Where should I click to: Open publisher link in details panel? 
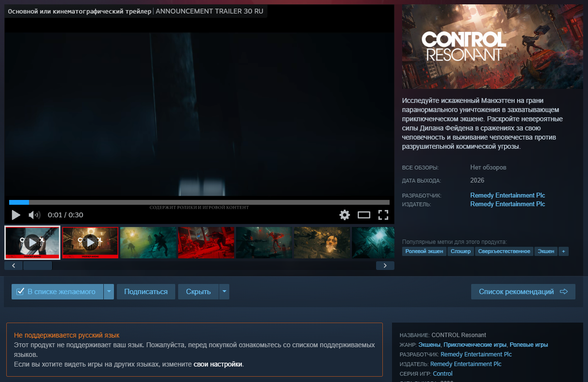click(x=466, y=364)
